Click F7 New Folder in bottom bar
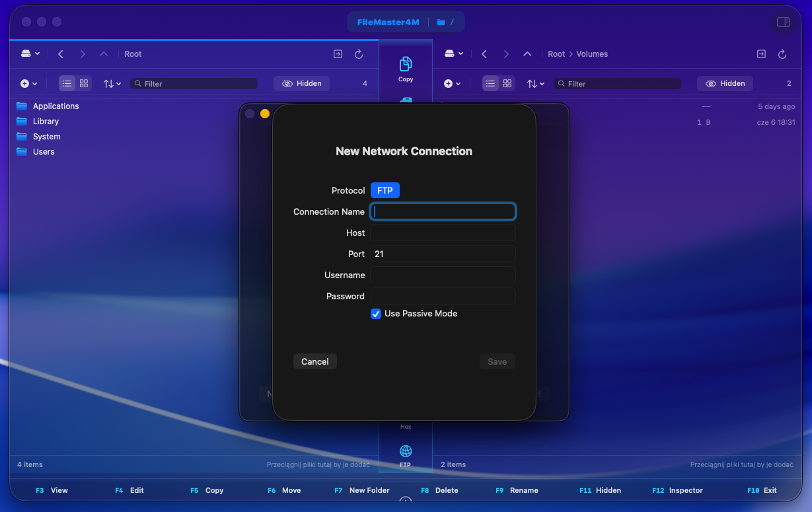The width and height of the screenshot is (812, 512). point(362,490)
